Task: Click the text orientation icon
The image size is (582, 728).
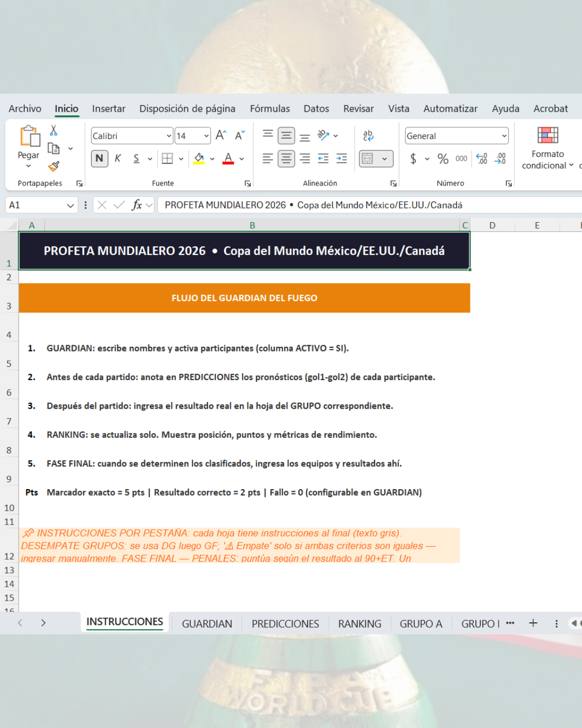Action: (323, 135)
